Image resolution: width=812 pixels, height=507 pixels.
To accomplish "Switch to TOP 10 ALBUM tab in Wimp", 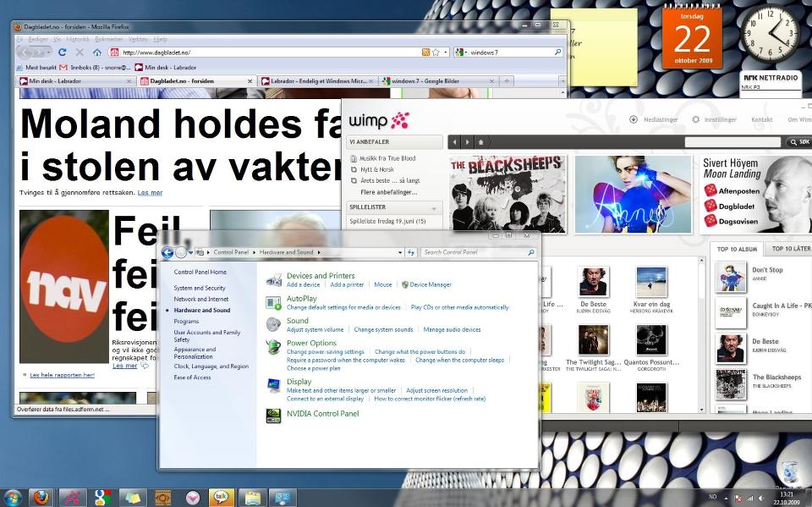I will click(737, 250).
